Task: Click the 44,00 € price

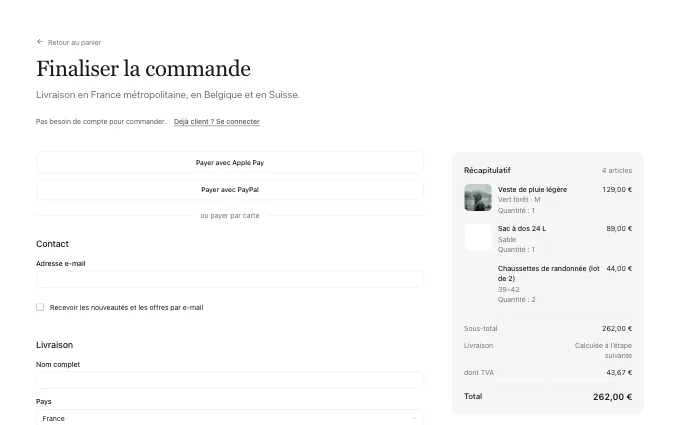Action: click(x=619, y=268)
